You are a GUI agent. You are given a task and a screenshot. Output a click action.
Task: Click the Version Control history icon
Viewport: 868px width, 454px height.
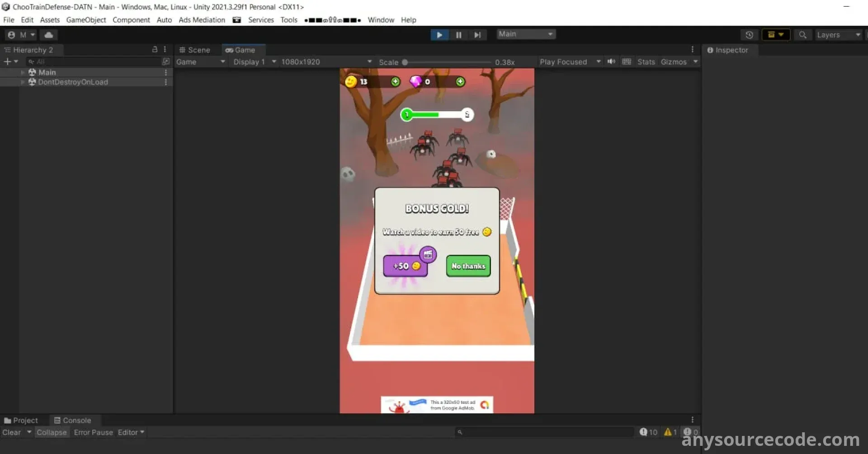tap(749, 34)
